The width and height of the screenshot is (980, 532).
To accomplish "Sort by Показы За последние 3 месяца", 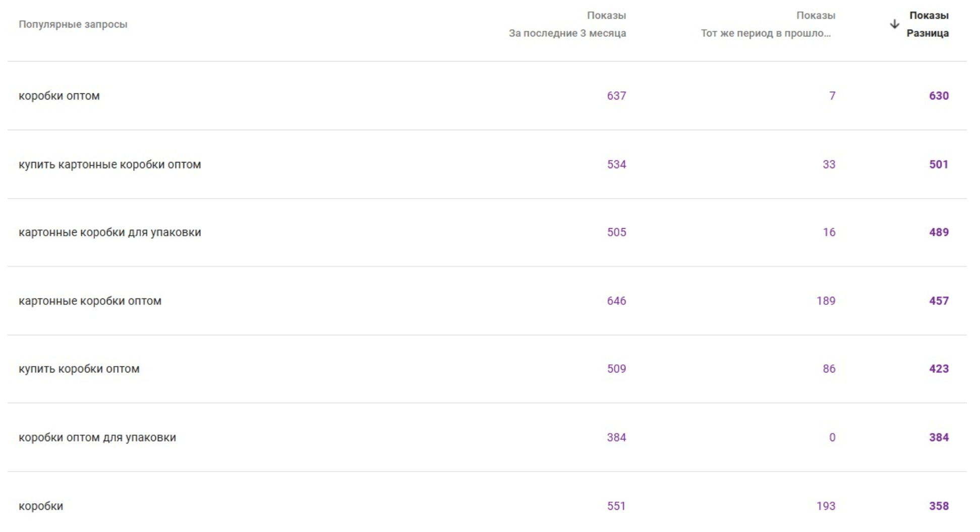I will [567, 24].
